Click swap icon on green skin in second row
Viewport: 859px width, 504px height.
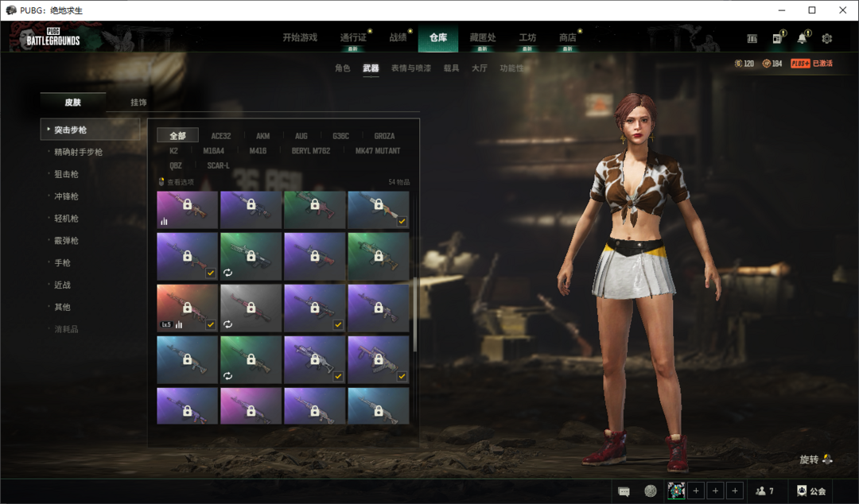[228, 272]
